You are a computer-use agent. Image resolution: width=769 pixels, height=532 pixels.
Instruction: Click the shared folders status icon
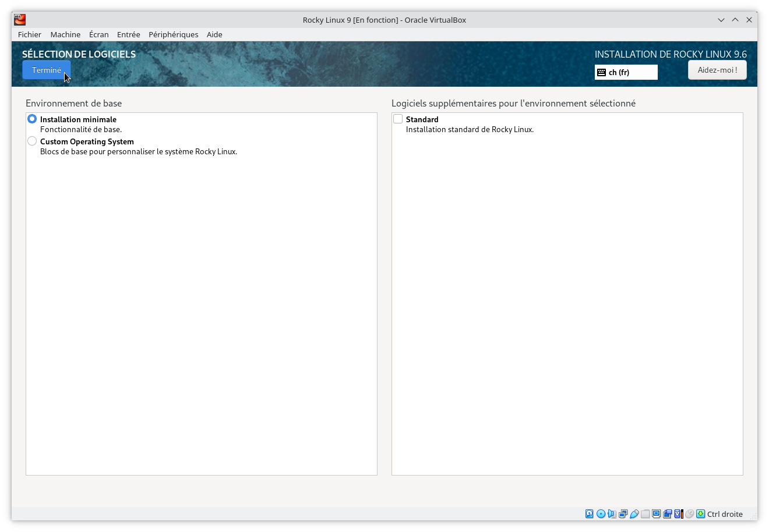coord(645,514)
